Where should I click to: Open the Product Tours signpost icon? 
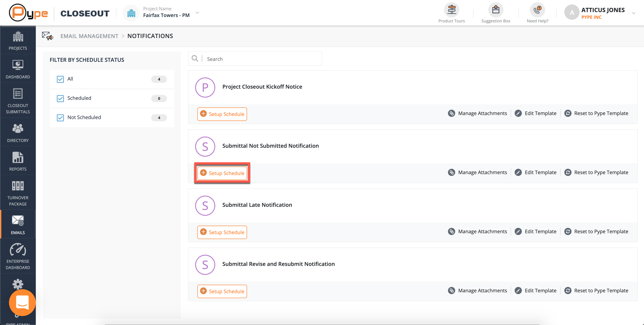pyautogui.click(x=451, y=10)
